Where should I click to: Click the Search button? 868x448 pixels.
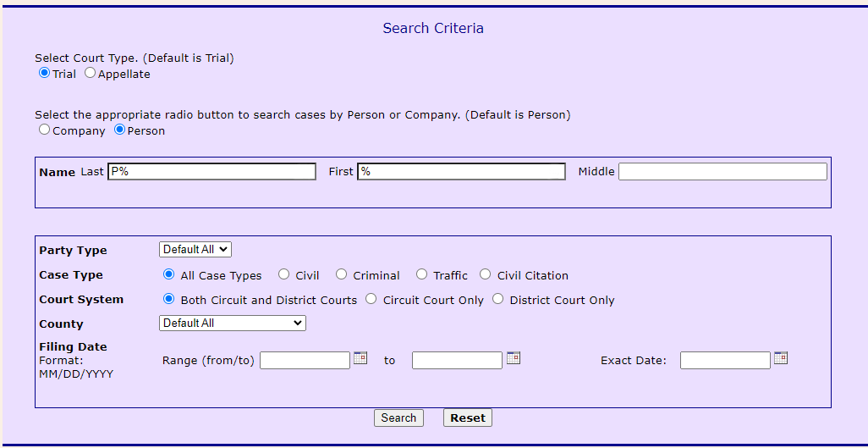398,418
